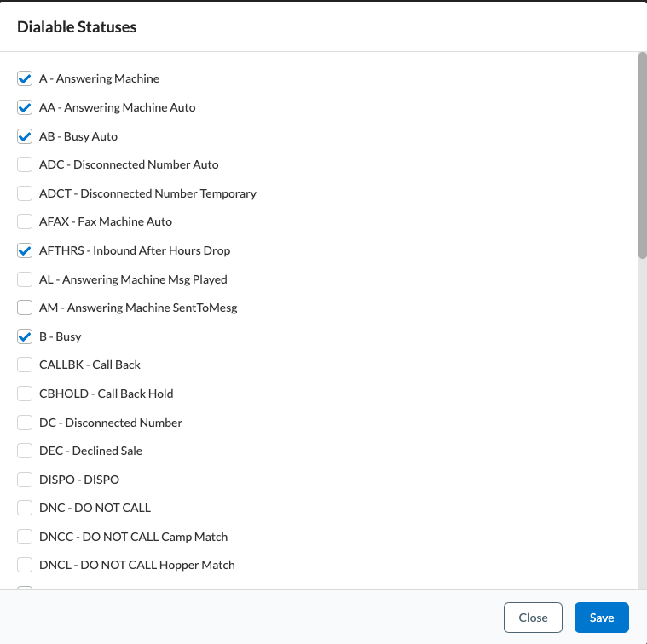Viewport: 647px width, 644px height.
Task: Check DEC - Declined Sale checkbox
Action: [25, 451]
